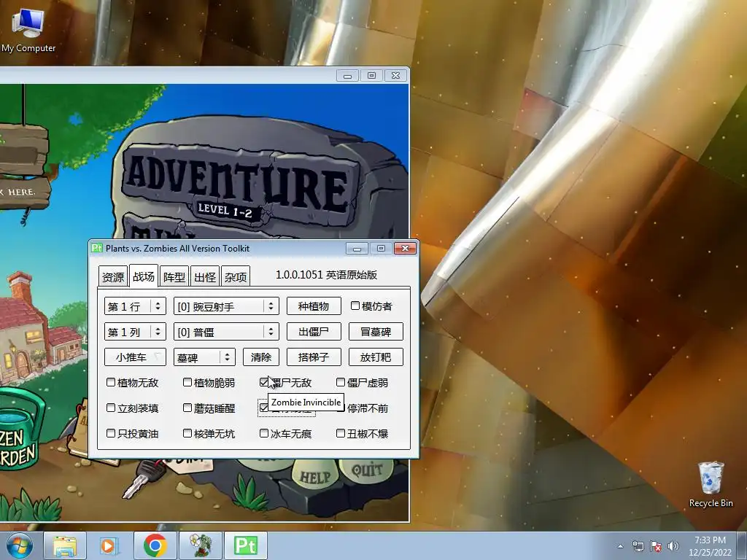This screenshot has width=747, height=560.
Task: Open the 第 1 列 column selector
Action: [x=135, y=332]
